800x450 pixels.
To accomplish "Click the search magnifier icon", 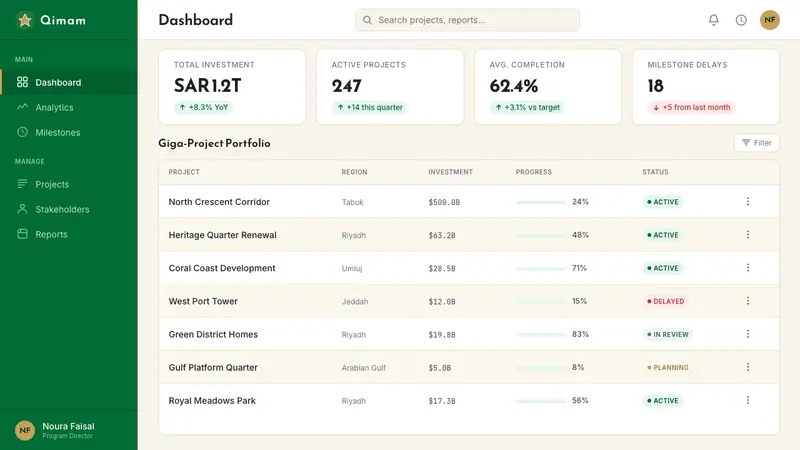I will (x=367, y=20).
